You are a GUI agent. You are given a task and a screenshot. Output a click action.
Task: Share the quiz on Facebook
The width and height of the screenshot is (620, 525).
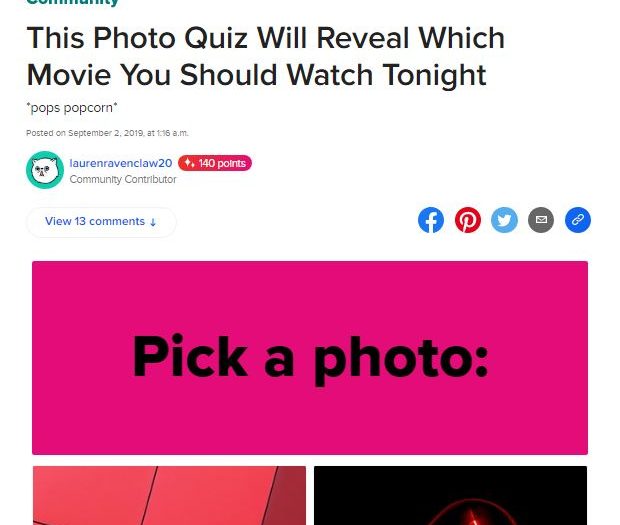(x=431, y=220)
